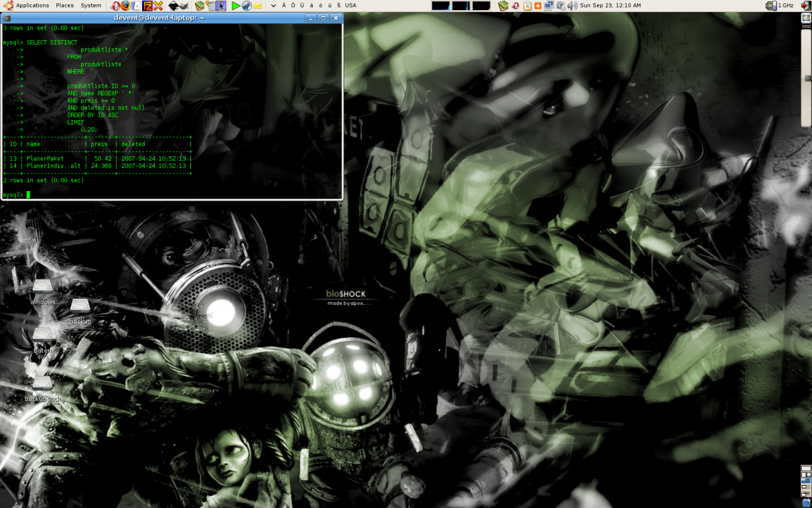812x508 pixels.
Task: Open the blue globe launcher icon
Action: [x=246, y=6]
